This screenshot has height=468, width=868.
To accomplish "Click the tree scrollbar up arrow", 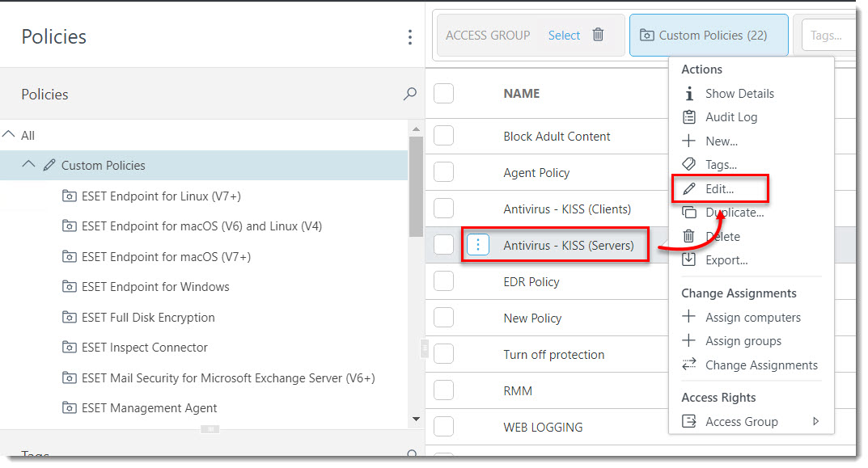I will click(x=417, y=129).
